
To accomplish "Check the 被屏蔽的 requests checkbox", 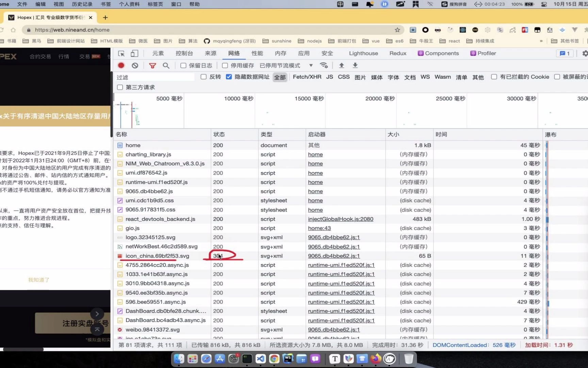I will (557, 77).
